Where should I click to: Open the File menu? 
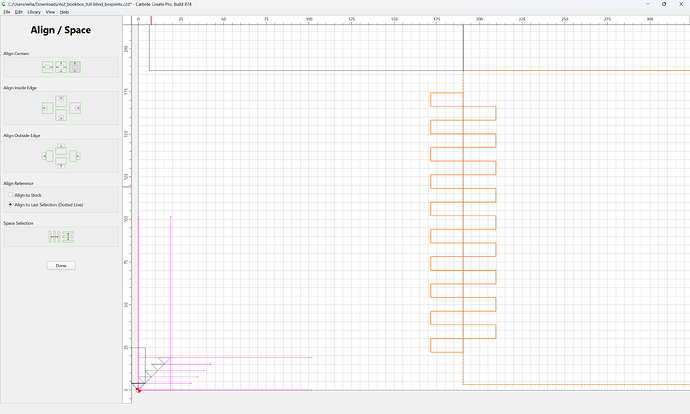pos(7,12)
